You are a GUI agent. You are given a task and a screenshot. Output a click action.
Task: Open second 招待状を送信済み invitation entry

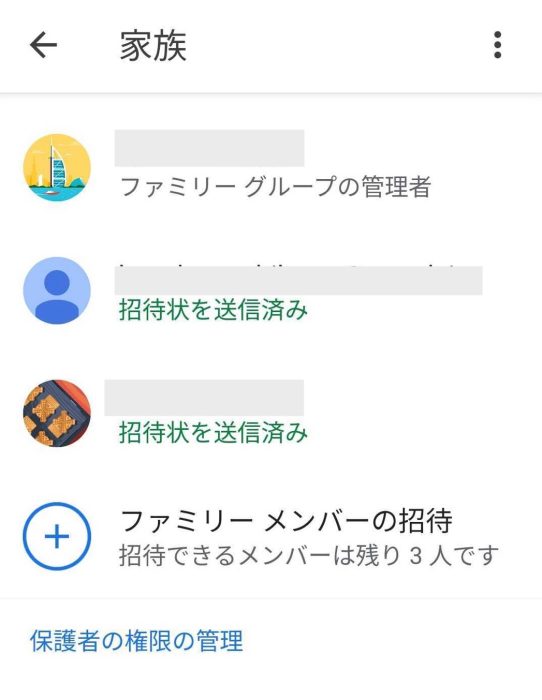271,413
